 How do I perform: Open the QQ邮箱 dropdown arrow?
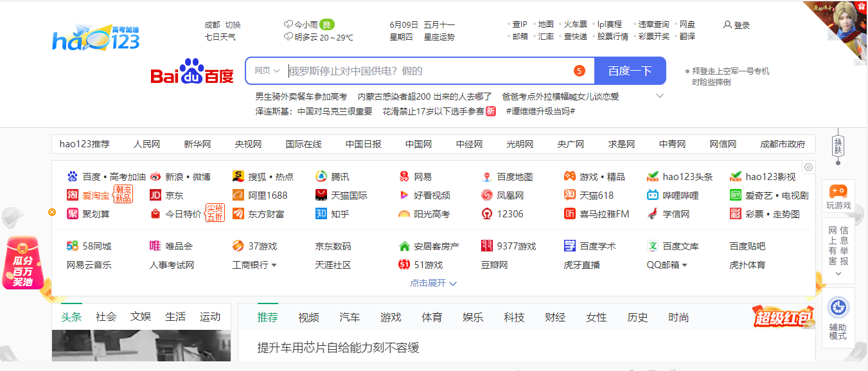point(685,264)
